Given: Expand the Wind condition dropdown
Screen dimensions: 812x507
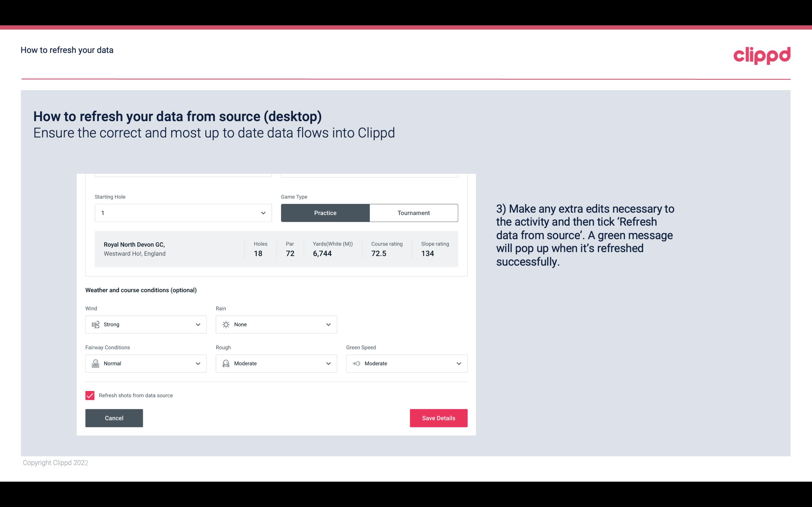Looking at the screenshot, I should [x=198, y=324].
